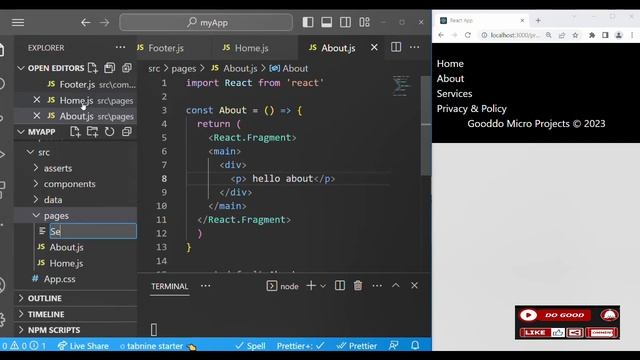
Task: Create new folder in MYAPP
Action: click(92, 131)
